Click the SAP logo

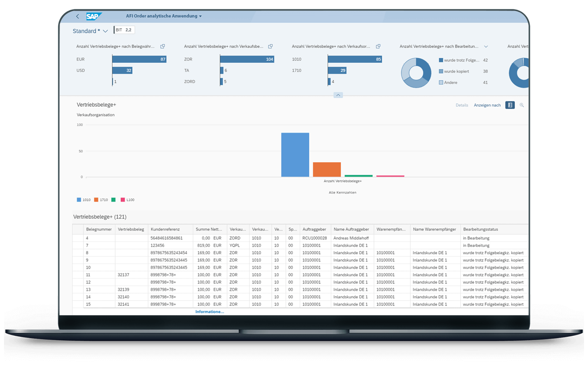coord(94,16)
